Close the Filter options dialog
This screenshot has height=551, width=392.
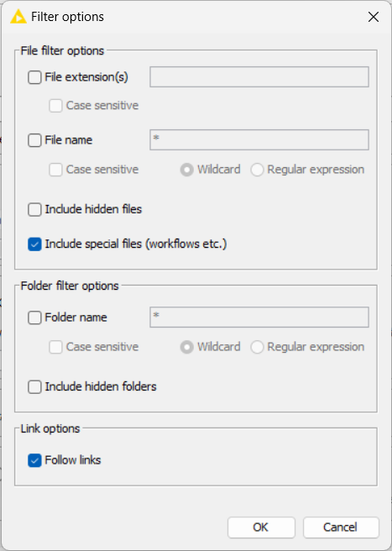tap(374, 17)
